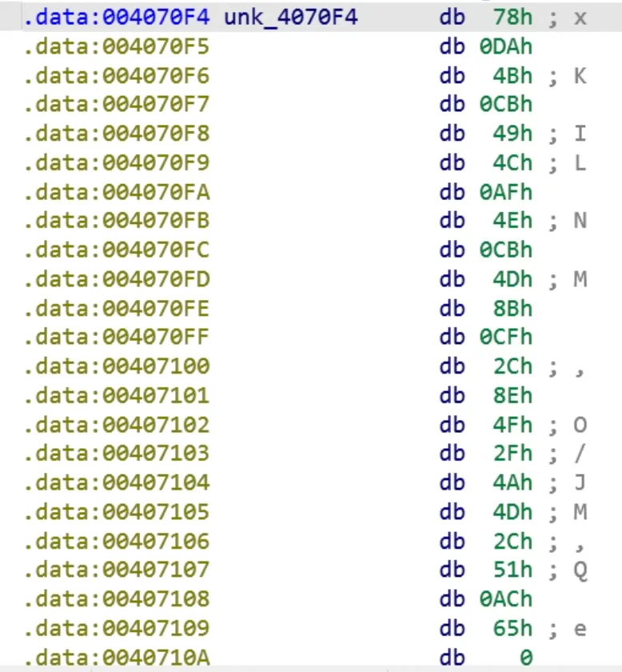Select address .data:00407106
Image resolution: width=622 pixels, height=672 pixels.
click(x=117, y=541)
